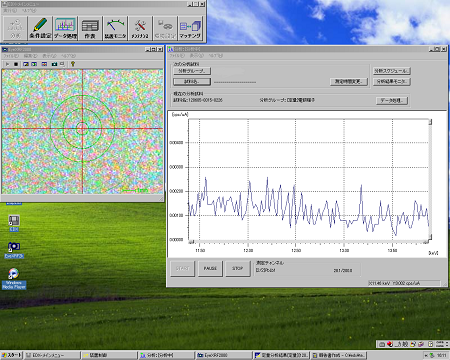The height and width of the screenshot is (360, 450).
Task: Click スタート button on taskbar
Action: [12, 355]
